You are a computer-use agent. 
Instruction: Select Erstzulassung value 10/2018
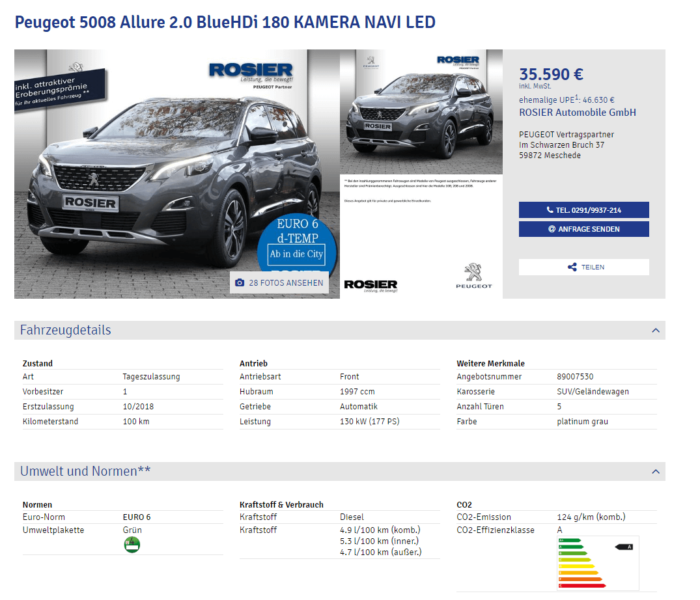click(x=139, y=406)
